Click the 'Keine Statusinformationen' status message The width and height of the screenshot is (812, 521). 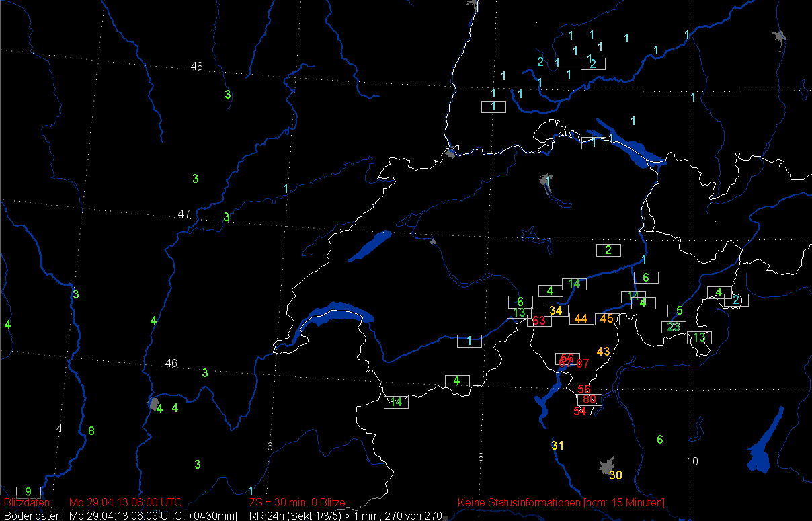[x=561, y=503]
